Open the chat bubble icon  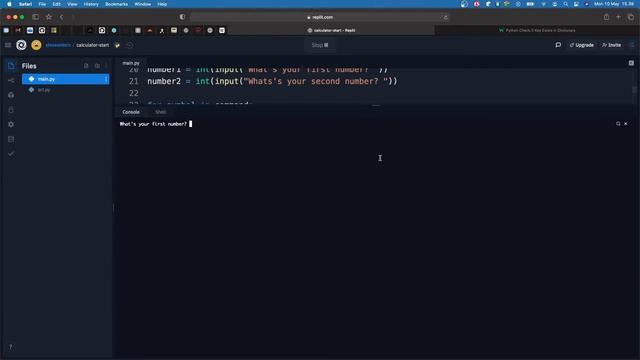tap(558, 45)
